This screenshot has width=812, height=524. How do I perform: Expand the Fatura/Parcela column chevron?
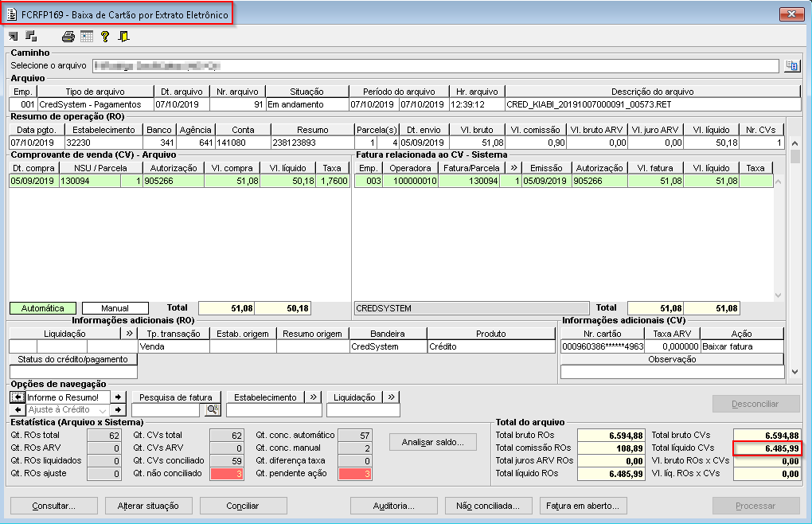tap(513, 168)
